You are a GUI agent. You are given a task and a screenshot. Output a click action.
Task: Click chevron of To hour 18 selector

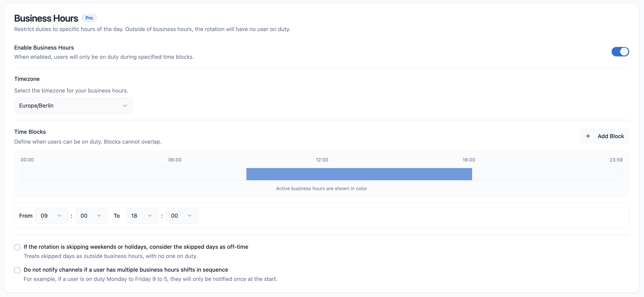pos(150,215)
